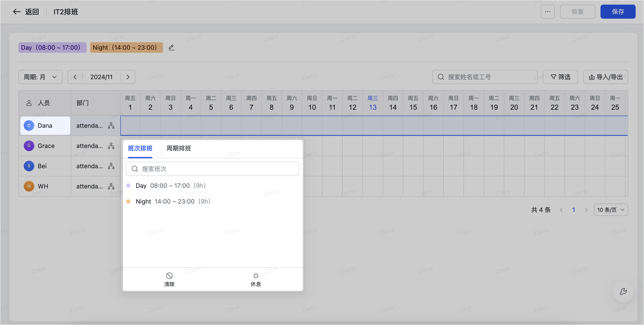Click the back arrow icon
This screenshot has width=644, height=325.
[x=16, y=12]
